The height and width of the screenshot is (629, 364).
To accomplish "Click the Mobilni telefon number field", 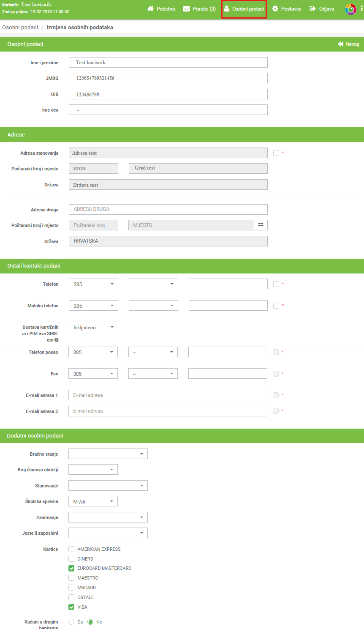I will coord(228,306).
